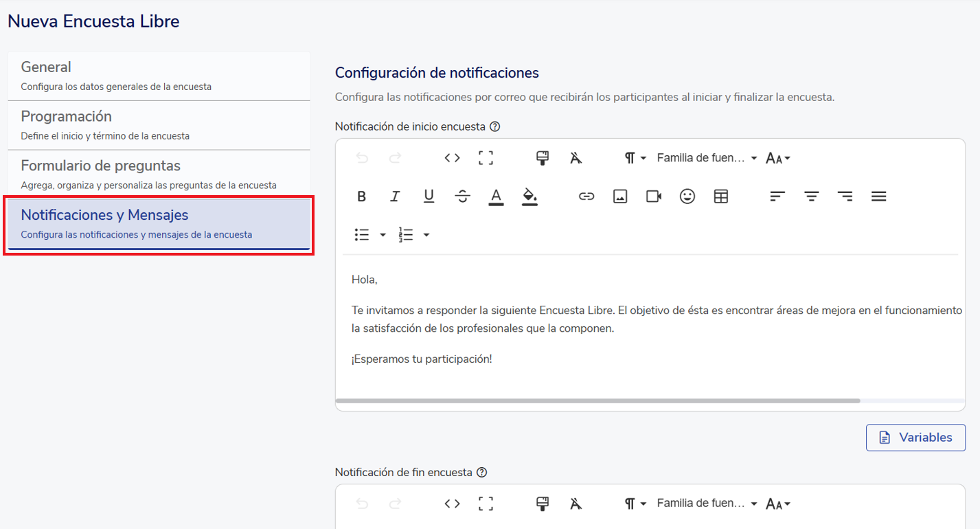The image size is (980, 529).
Task: Toggle fullscreen mode in the first editor
Action: (486, 158)
